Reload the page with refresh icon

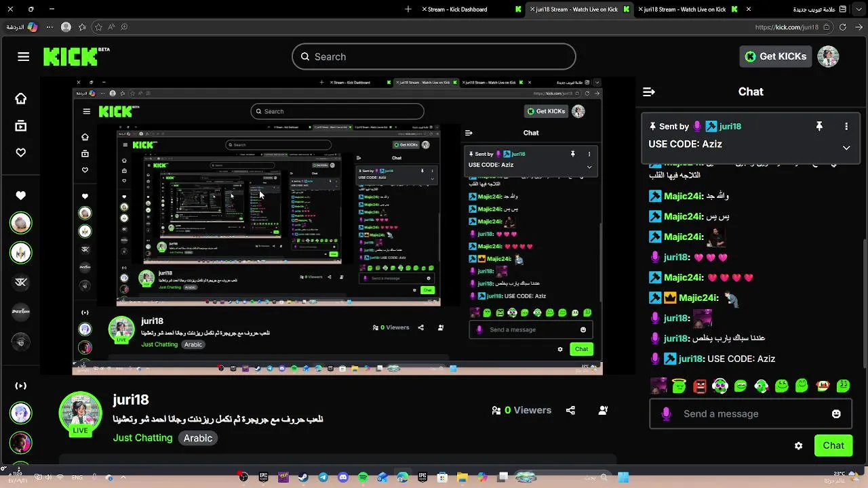(843, 28)
